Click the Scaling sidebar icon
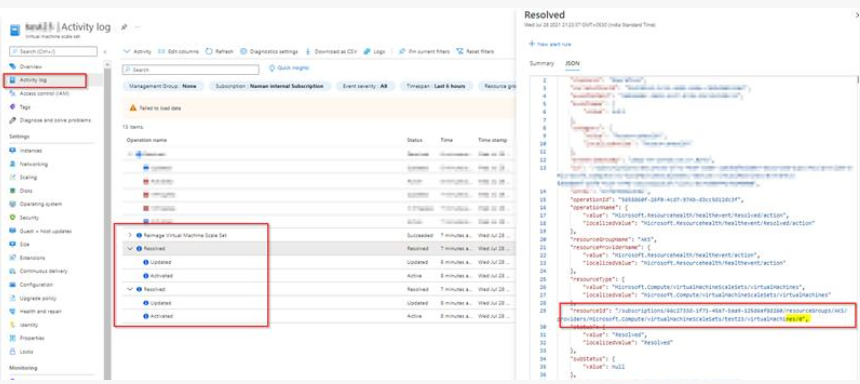Screen dimensions: 860x384 coord(13,177)
